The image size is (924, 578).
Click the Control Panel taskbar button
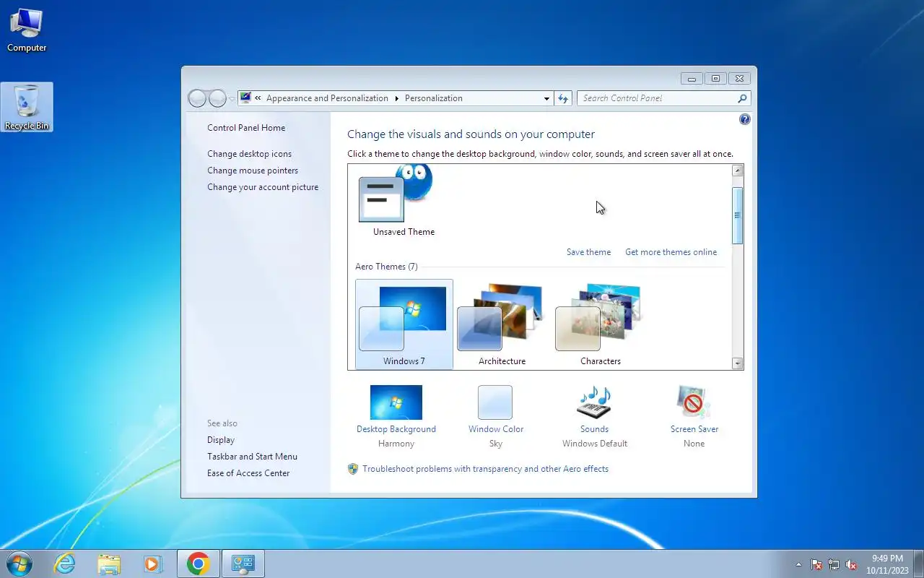coord(243,564)
